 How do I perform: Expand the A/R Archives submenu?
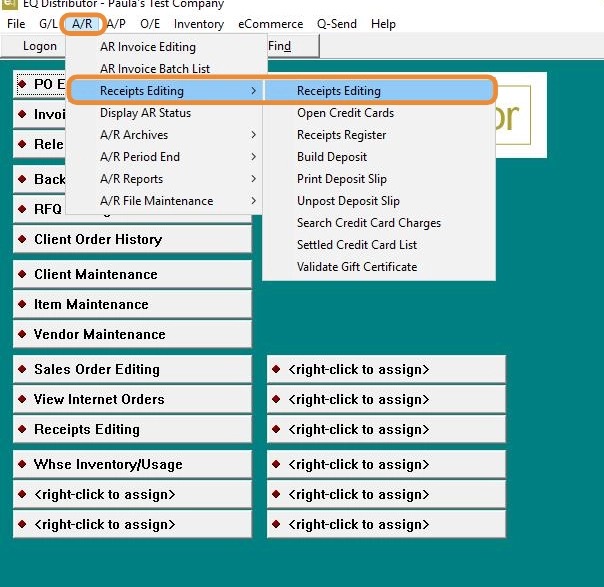click(x=165, y=135)
